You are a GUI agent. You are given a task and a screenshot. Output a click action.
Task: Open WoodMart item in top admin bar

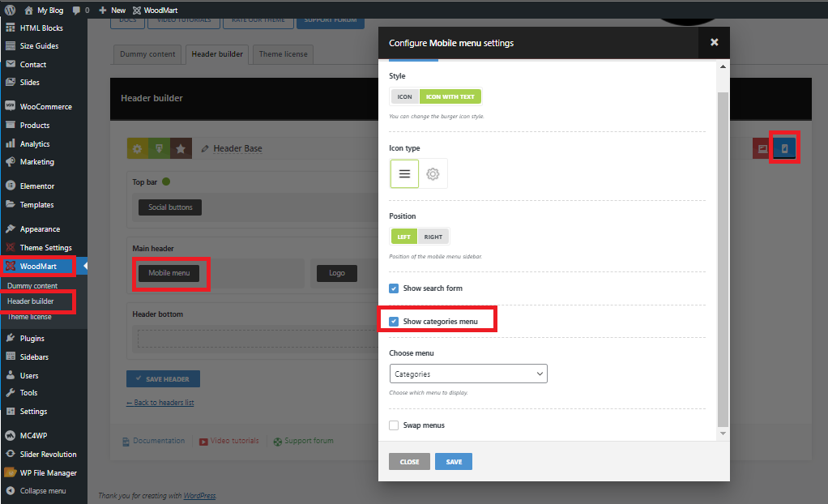coord(156,10)
